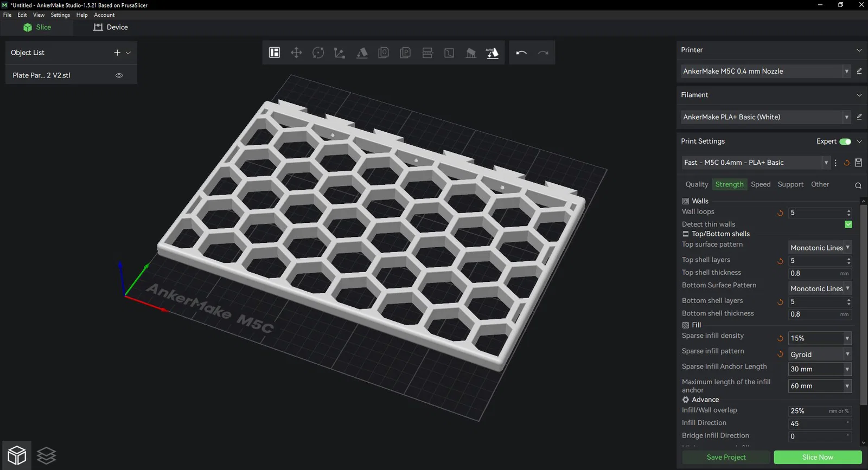The width and height of the screenshot is (868, 470).
Task: Edit the printer preset with pencil icon
Action: (x=859, y=71)
